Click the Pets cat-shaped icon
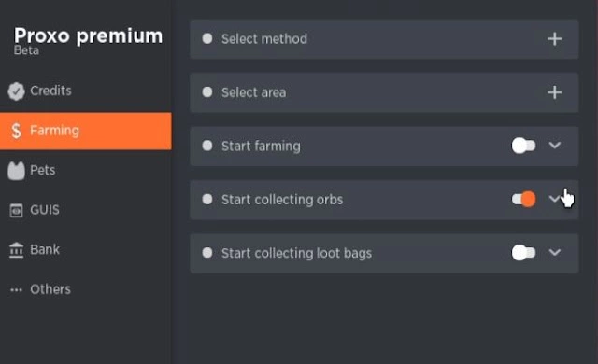The height and width of the screenshot is (364, 598). point(16,170)
